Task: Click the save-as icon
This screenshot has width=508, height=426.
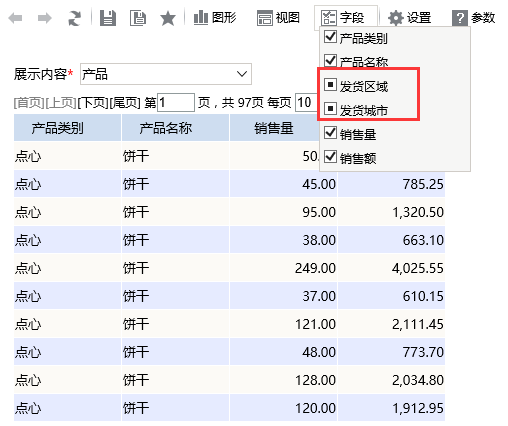Action: [138, 18]
